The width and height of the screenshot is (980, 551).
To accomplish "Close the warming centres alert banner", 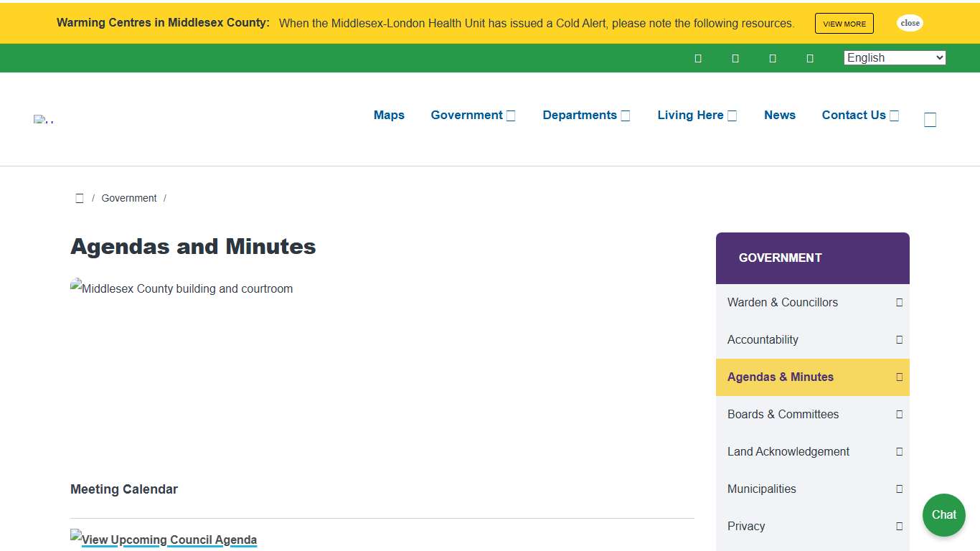I will tap(910, 23).
